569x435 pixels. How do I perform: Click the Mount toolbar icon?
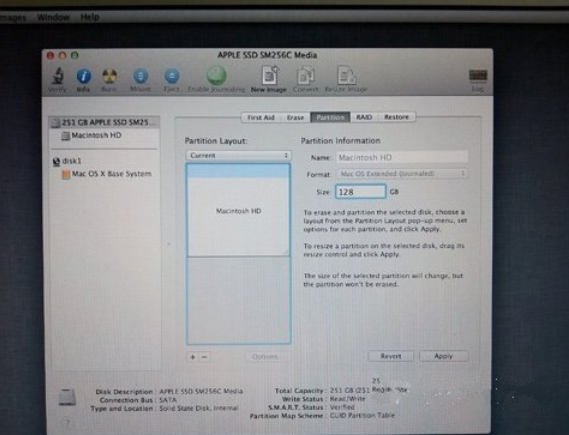tap(140, 76)
